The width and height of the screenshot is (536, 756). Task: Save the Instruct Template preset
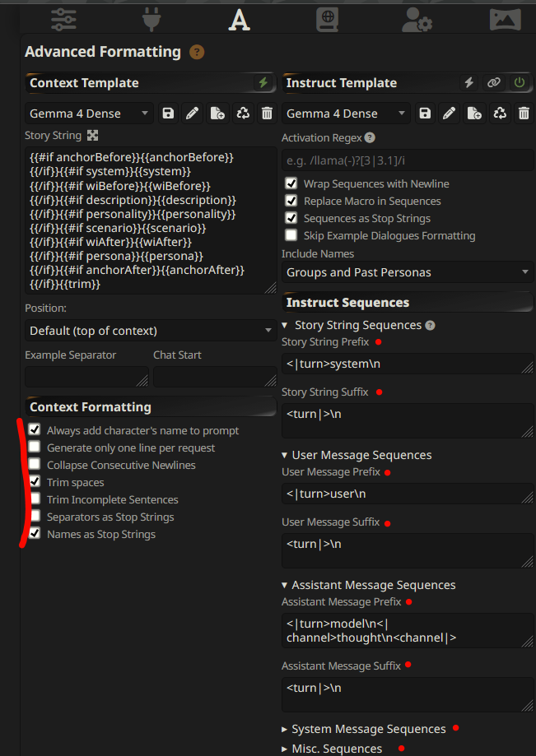(x=425, y=114)
